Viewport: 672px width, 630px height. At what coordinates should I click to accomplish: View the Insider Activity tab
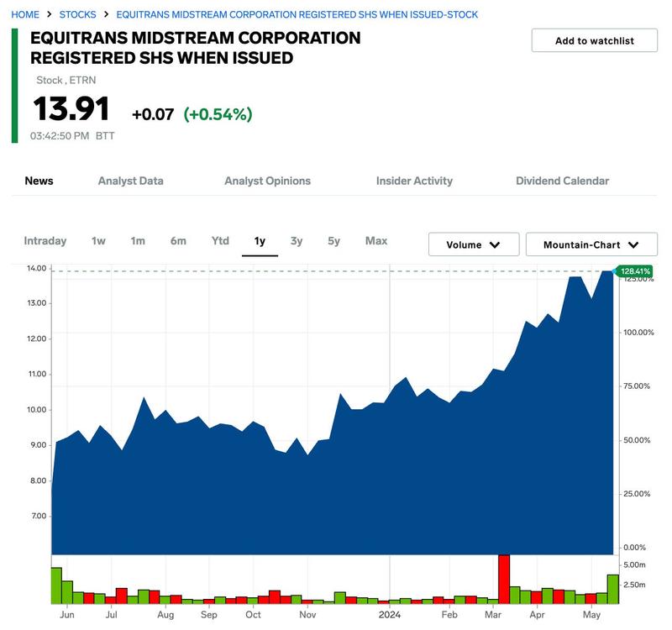(414, 181)
